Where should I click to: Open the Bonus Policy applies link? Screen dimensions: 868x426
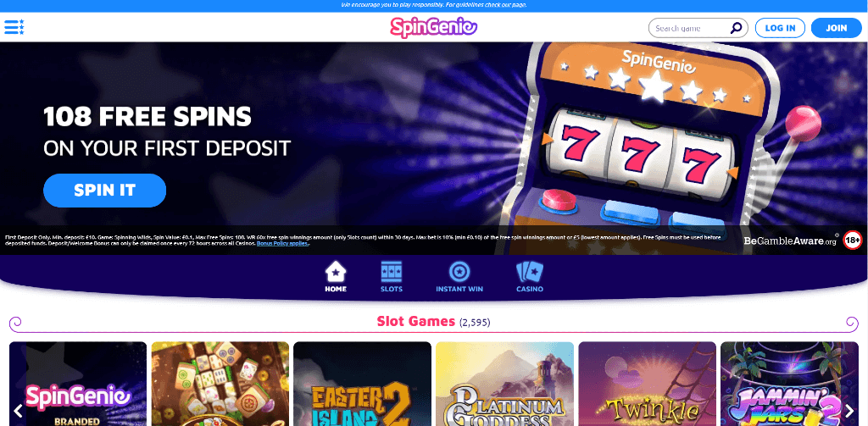(282, 243)
